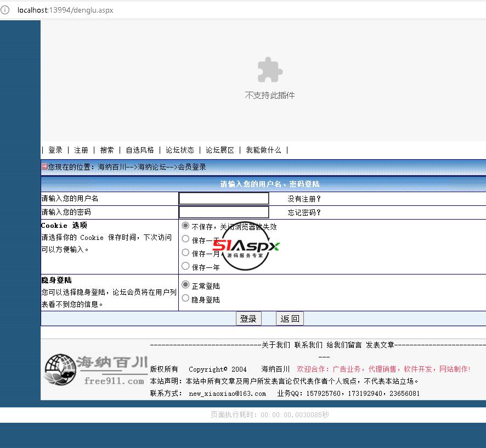Open 论坛状态 in the navigation
486x448 pixels.
click(180, 150)
